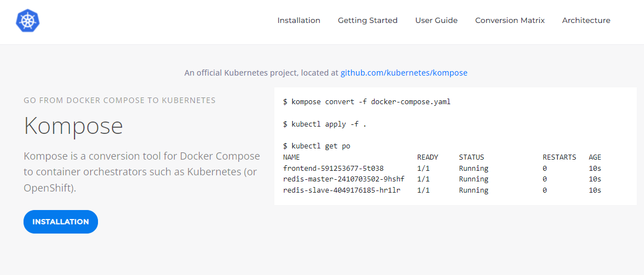The height and width of the screenshot is (275, 644).
Task: Click the redis-master-2410703502-9hshf pod name
Action: click(343, 179)
